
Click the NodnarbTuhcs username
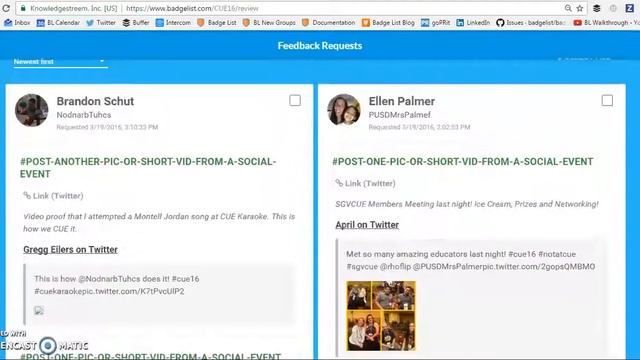(x=84, y=115)
